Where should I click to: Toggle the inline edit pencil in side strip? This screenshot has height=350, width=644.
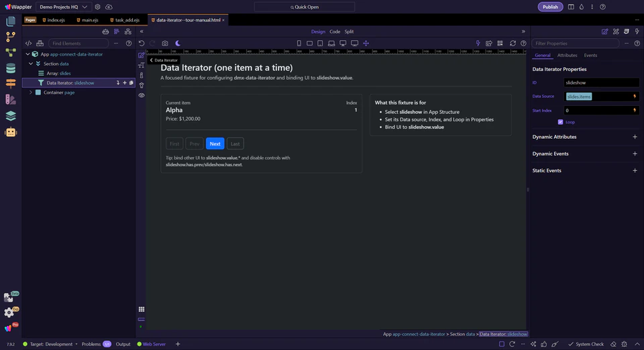point(142,56)
